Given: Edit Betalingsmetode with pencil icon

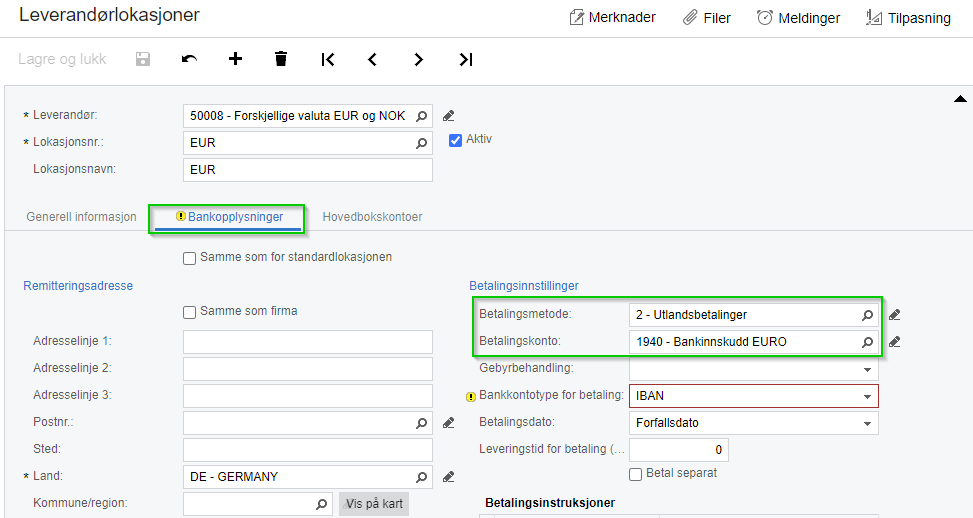Looking at the screenshot, I should pyautogui.click(x=894, y=315).
